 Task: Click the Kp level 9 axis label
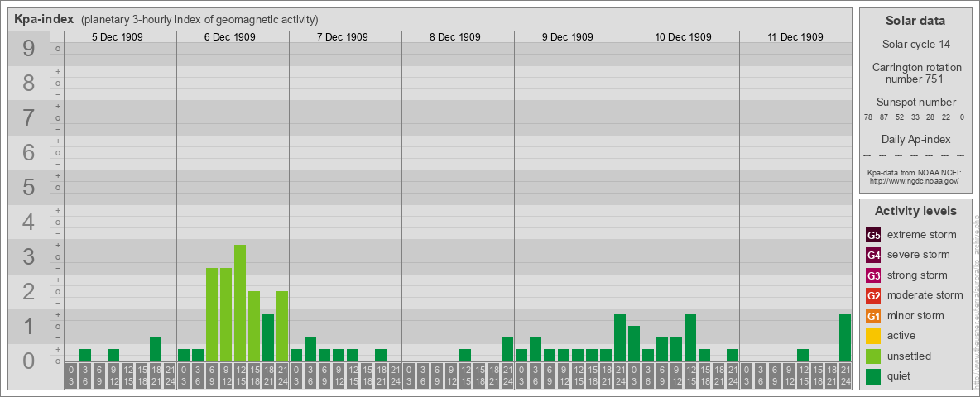pos(28,50)
